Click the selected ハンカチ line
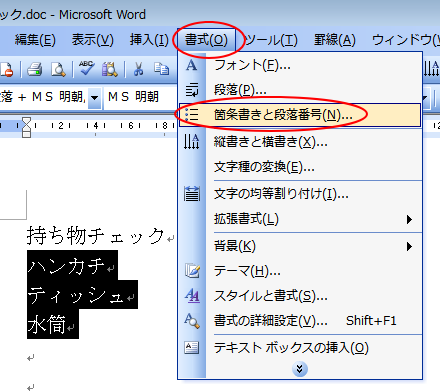Viewport: 440px width, 392px height. point(72,266)
